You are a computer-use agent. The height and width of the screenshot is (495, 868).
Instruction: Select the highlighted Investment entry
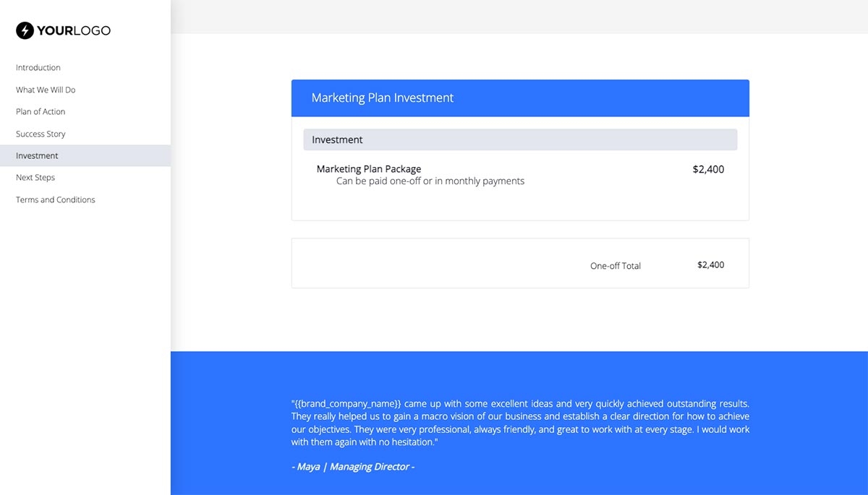tap(36, 155)
